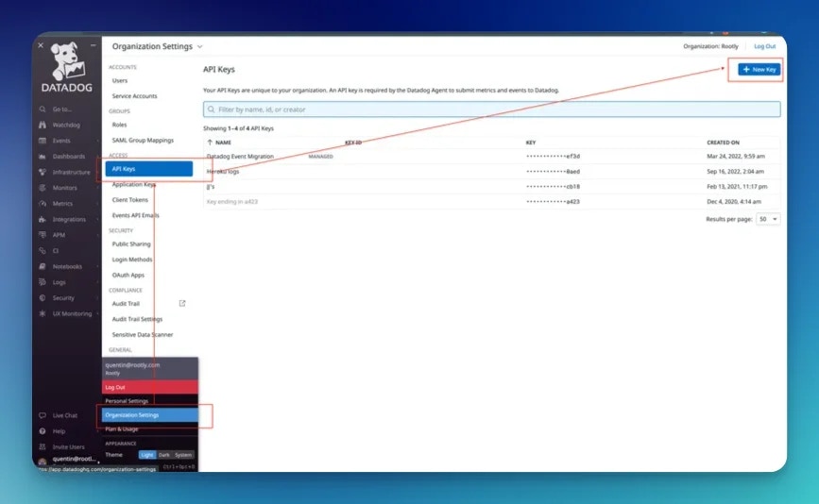Open Sensitive Data Scanner

point(142,334)
